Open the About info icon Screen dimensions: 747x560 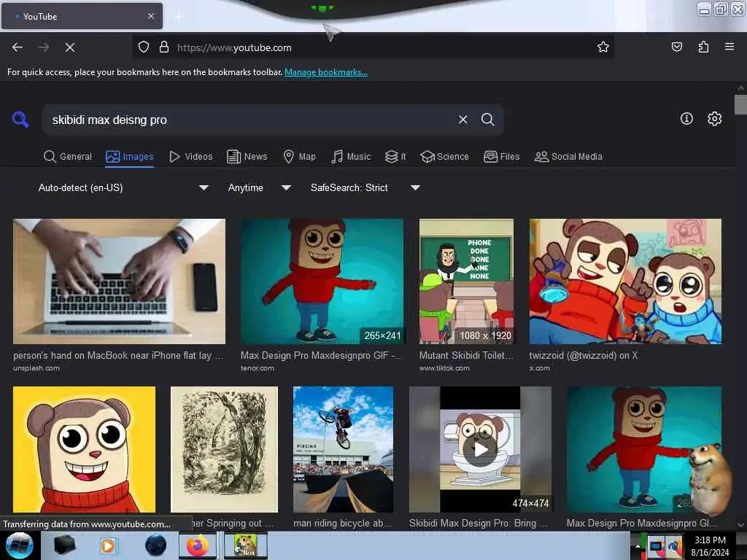[686, 119]
